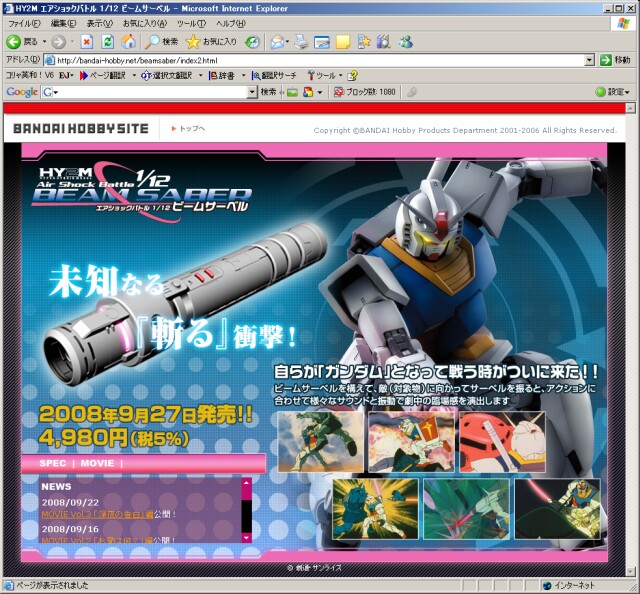Click the Research book icon
Viewport: 640px width, 594px height.
(x=384, y=42)
